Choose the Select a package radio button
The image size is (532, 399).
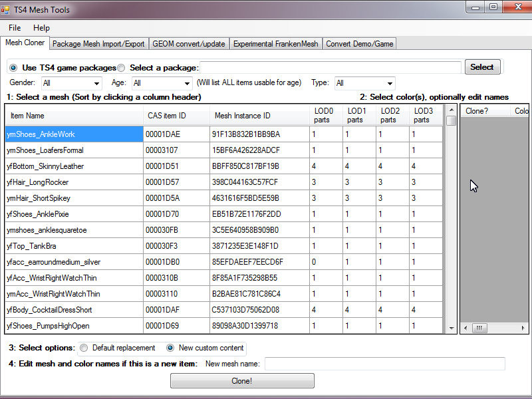click(x=121, y=68)
